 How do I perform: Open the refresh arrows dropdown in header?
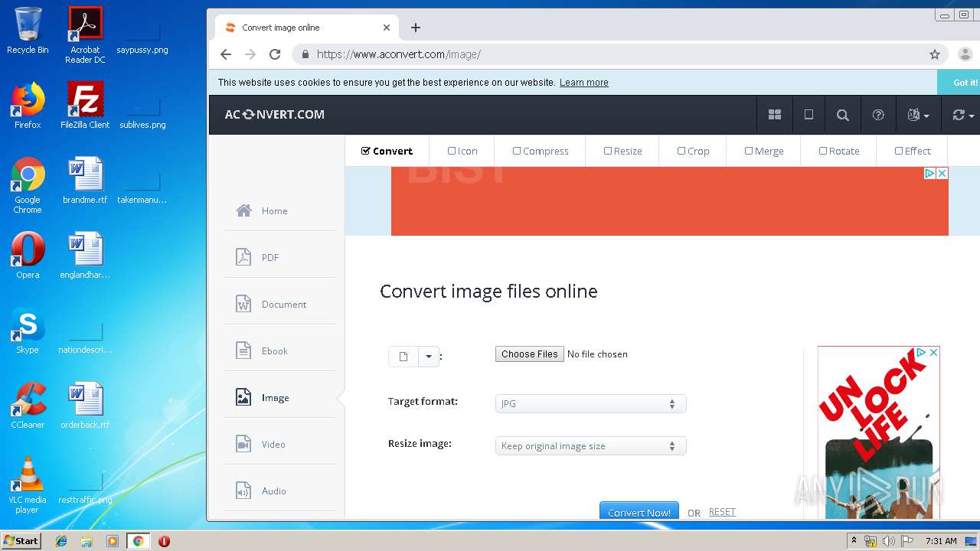tap(962, 115)
